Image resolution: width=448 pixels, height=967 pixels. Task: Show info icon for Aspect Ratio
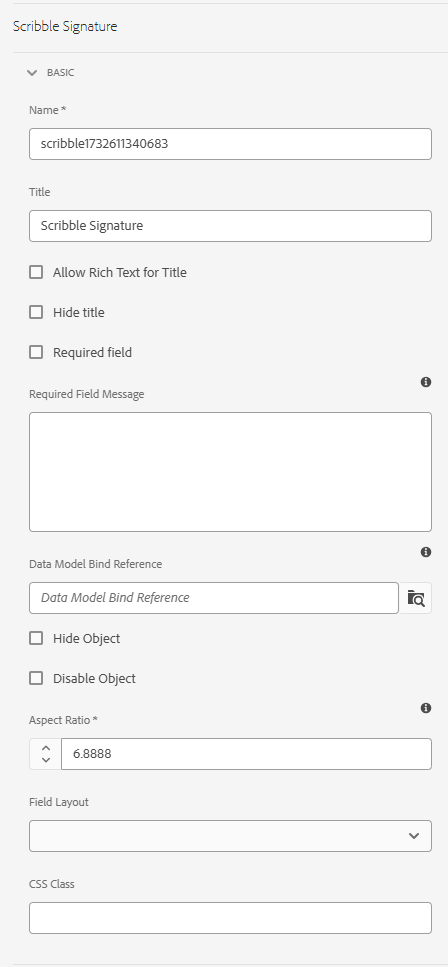pos(426,708)
